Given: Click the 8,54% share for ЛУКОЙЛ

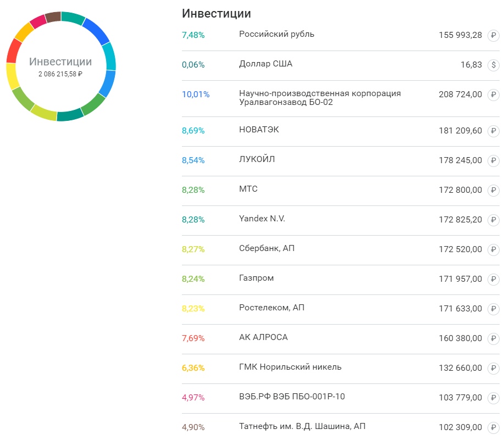Looking at the screenshot, I should 193,160.
